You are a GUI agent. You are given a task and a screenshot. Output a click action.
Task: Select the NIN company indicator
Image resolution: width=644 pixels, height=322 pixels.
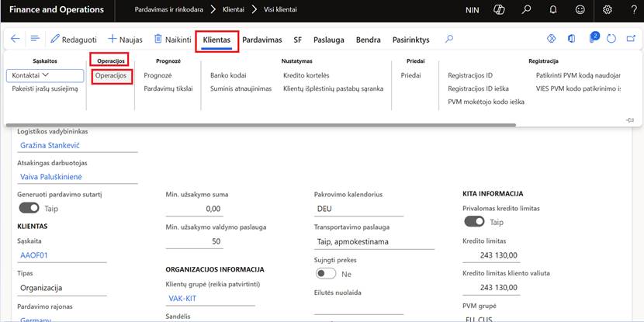[x=473, y=10]
